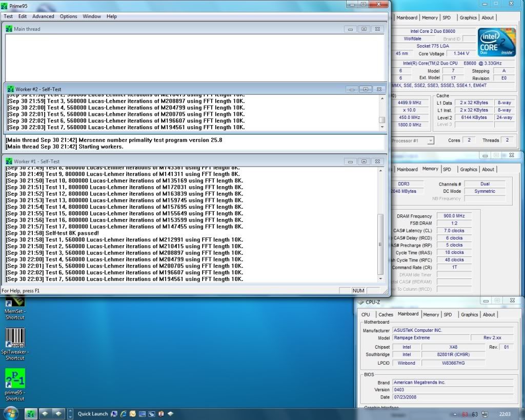The height and width of the screenshot is (420, 525).
Task: Click the network icon in system tray
Action: pyautogui.click(x=484, y=414)
